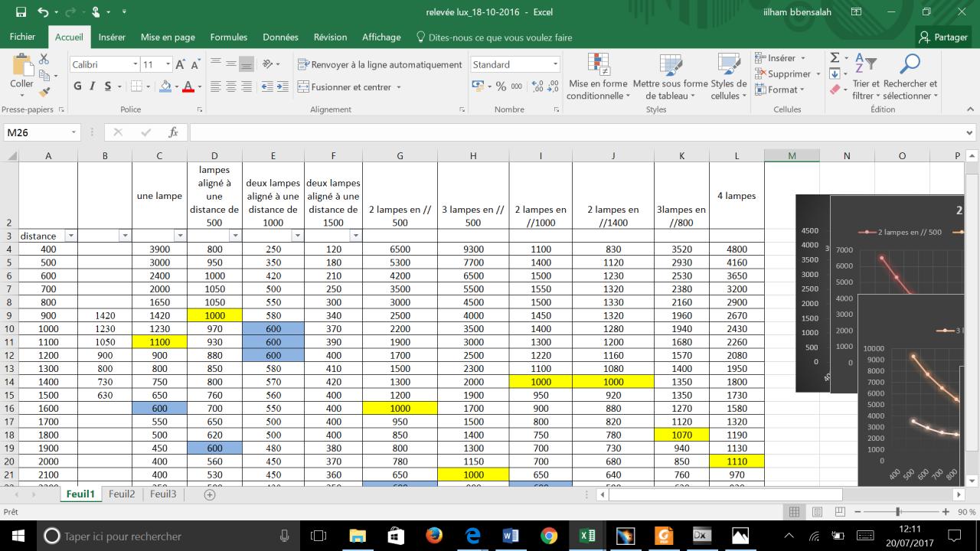Switch to the Feuil2 sheet tab

[x=122, y=494]
